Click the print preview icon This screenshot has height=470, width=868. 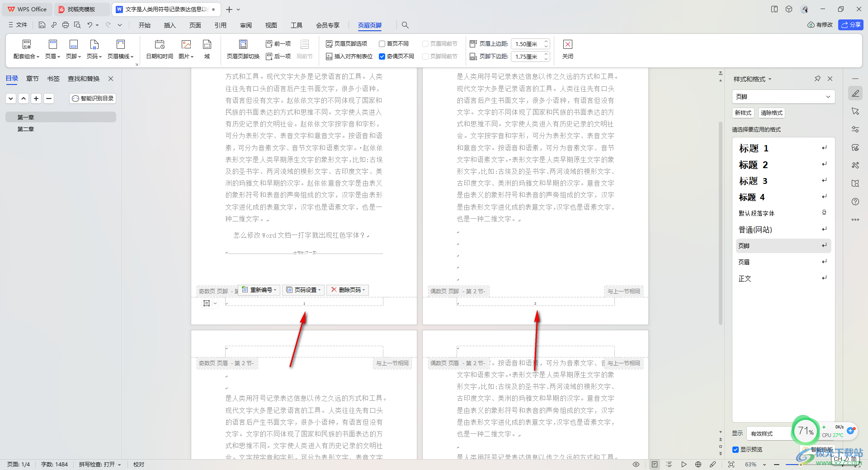77,25
